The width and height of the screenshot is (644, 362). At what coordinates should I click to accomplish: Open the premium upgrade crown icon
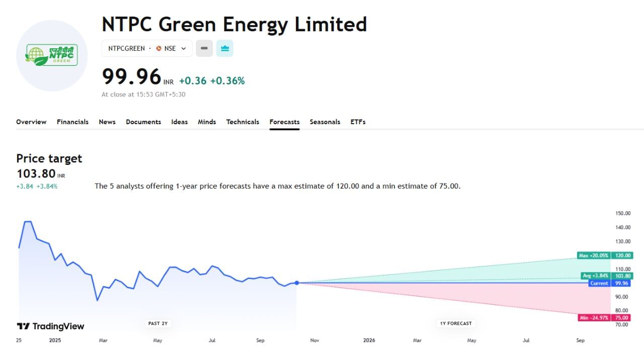pyautogui.click(x=224, y=48)
